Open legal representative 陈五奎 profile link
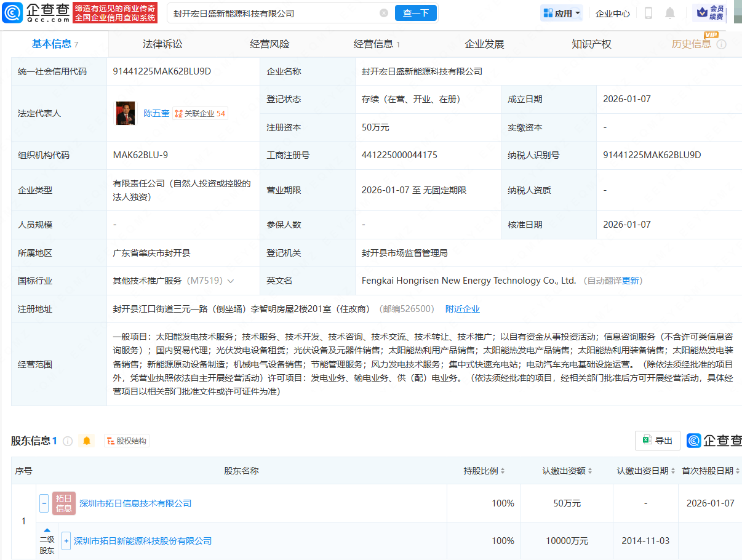Image resolution: width=742 pixels, height=560 pixels. (x=156, y=113)
